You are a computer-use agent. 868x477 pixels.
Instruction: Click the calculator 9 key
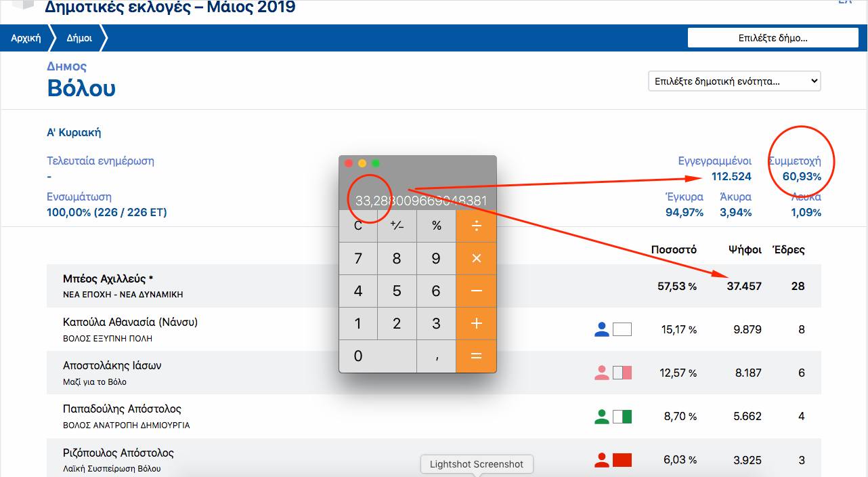436,258
